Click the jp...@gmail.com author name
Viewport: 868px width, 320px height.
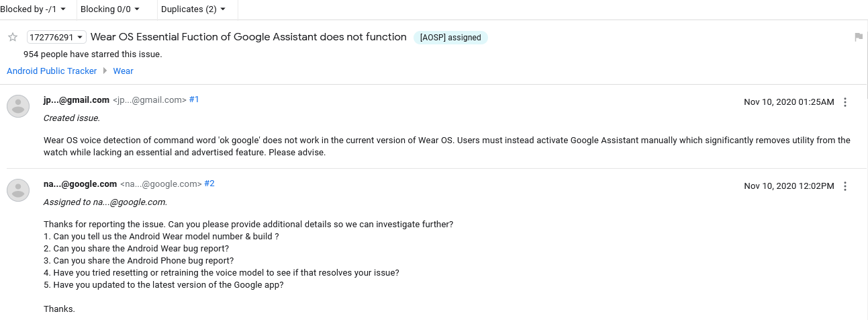77,99
